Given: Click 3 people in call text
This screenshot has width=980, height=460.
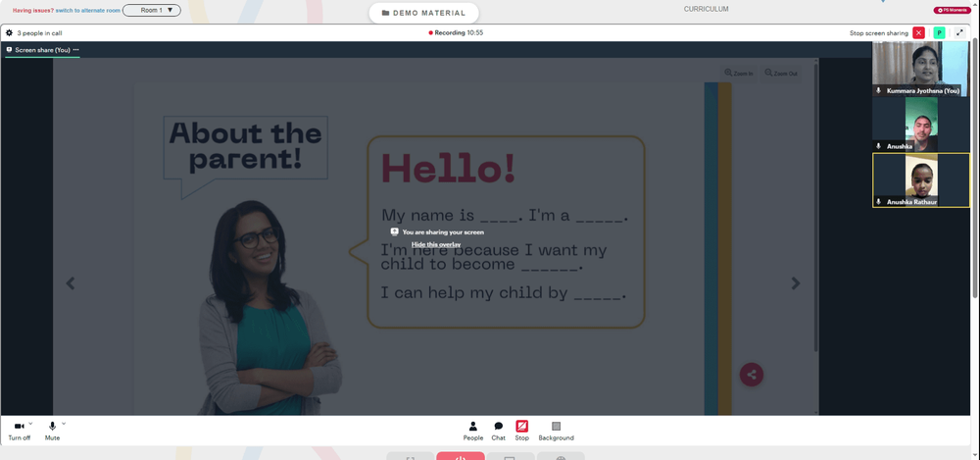Looking at the screenshot, I should click(39, 33).
